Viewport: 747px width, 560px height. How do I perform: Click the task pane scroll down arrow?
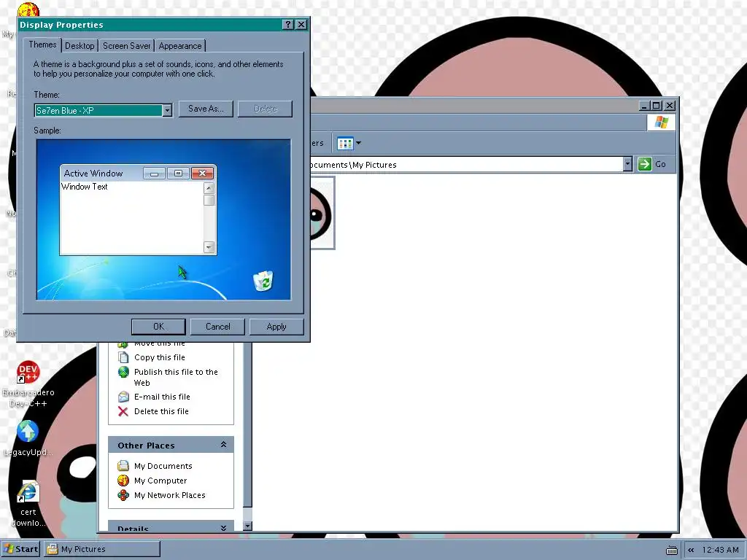[x=247, y=526]
